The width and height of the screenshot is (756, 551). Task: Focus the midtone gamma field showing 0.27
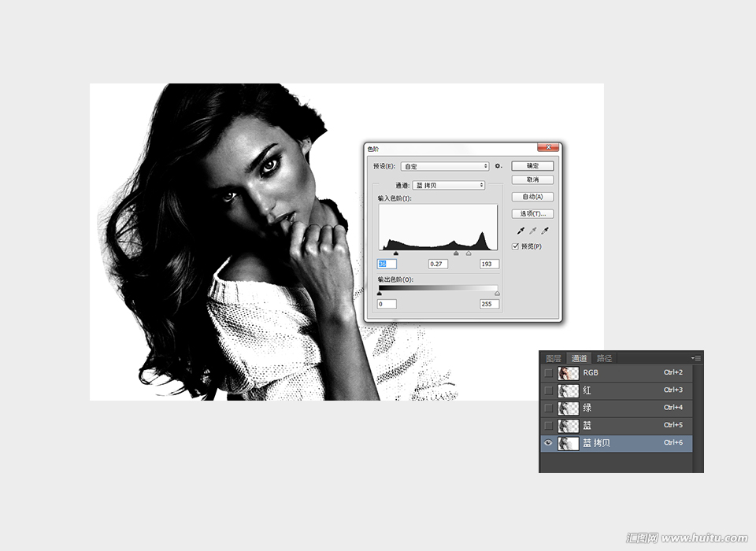438,264
